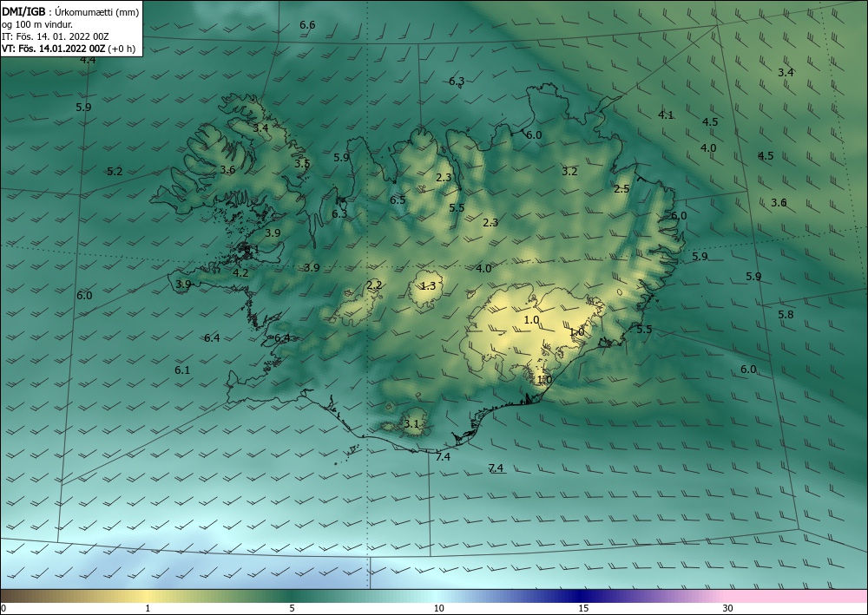The image size is (868, 615).
Task: Click the 4.4 value under the legend box
Action: 88,60
